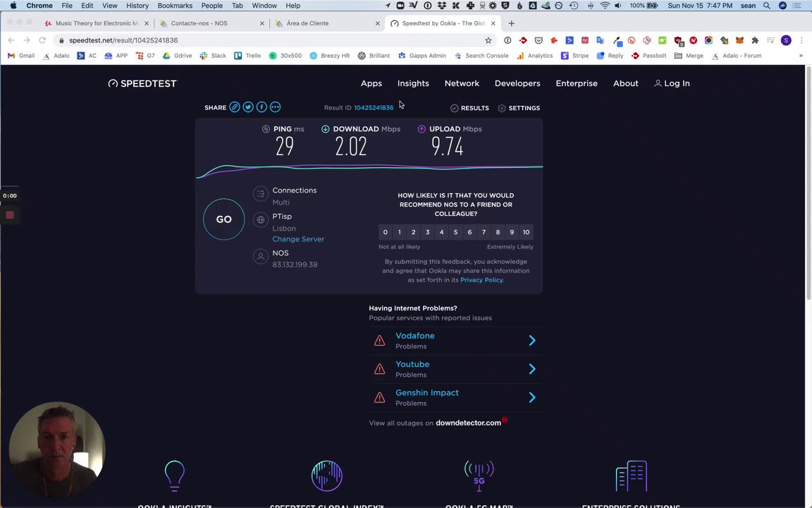Open Stripe bookmark
This screenshot has width=812, height=508.
(575, 56)
